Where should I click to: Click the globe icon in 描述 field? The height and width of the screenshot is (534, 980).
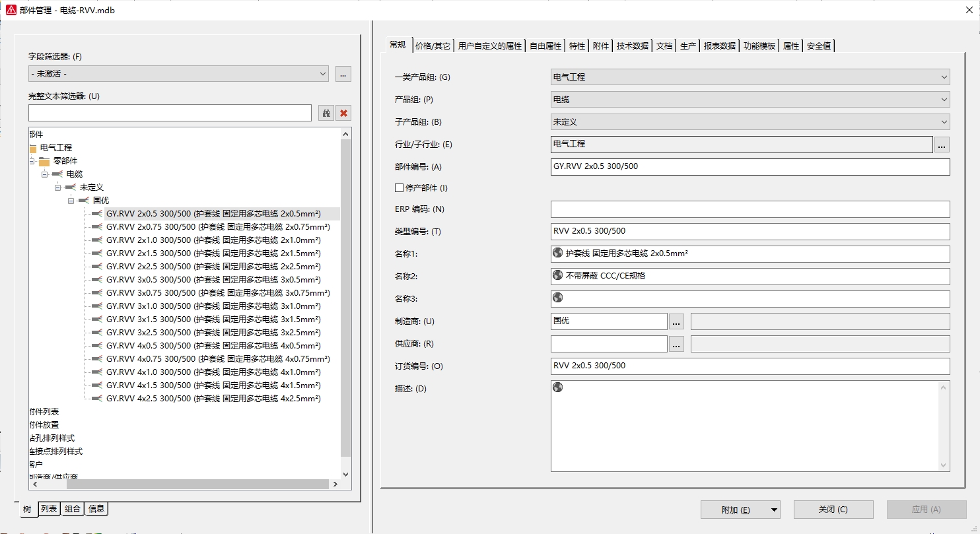[557, 387]
